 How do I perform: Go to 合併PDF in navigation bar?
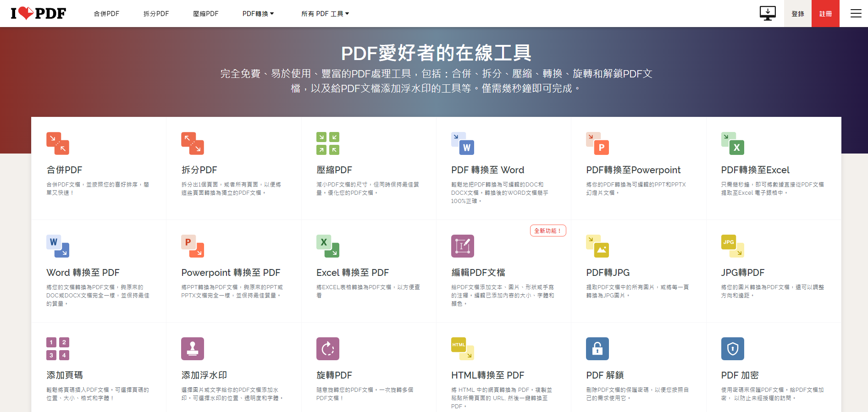[x=106, y=14]
